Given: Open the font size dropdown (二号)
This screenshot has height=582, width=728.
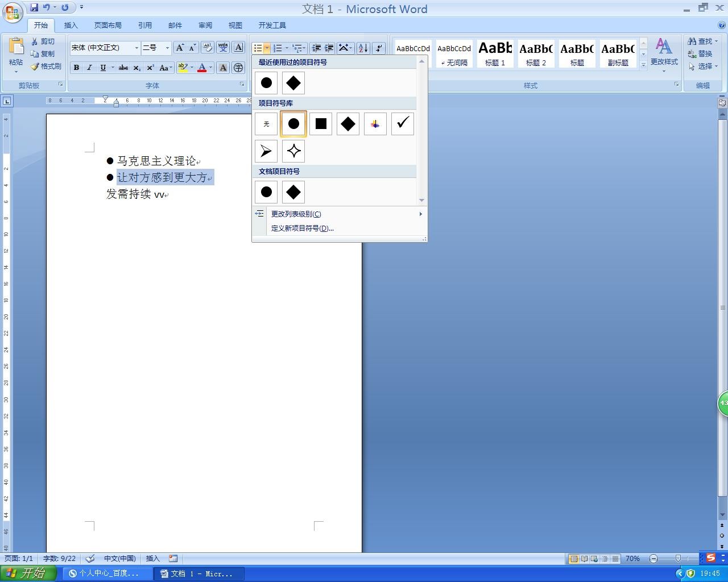Looking at the screenshot, I should pos(167,48).
